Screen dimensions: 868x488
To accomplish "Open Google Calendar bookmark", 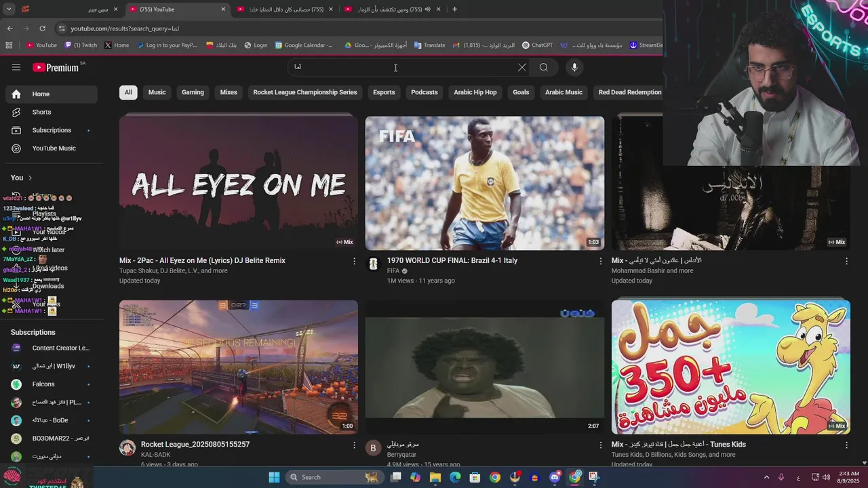I will pos(304,45).
